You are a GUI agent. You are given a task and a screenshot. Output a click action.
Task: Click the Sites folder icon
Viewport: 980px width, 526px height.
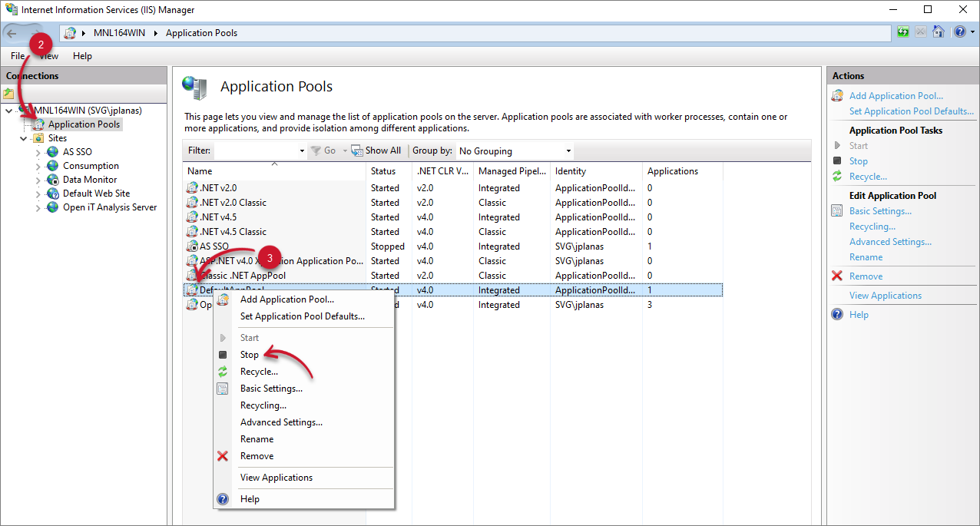tap(38, 138)
